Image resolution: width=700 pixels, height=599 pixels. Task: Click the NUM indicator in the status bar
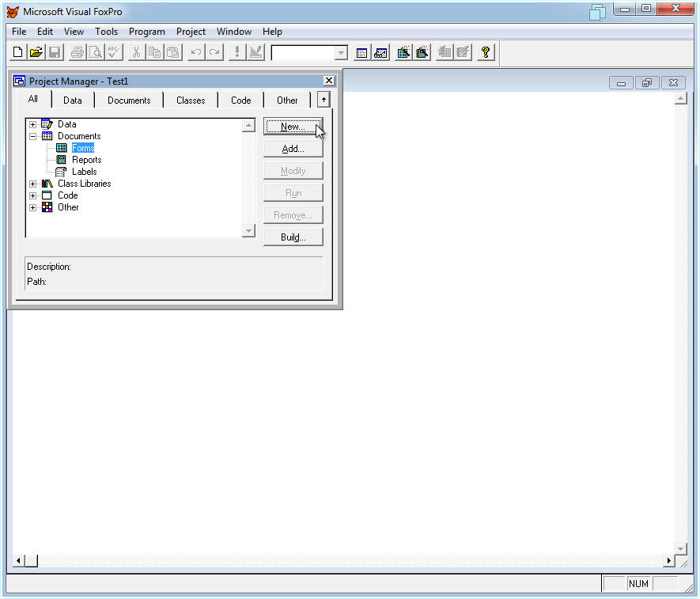click(638, 584)
